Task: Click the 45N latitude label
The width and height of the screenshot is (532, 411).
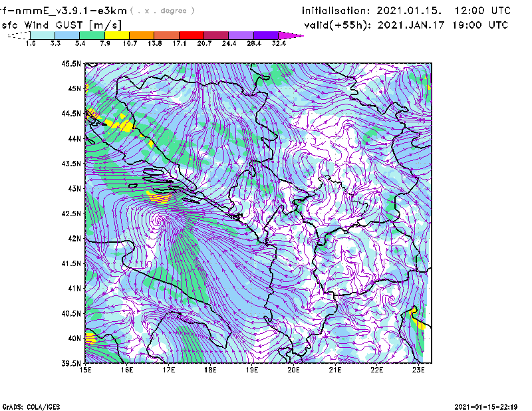Action: 74,88
